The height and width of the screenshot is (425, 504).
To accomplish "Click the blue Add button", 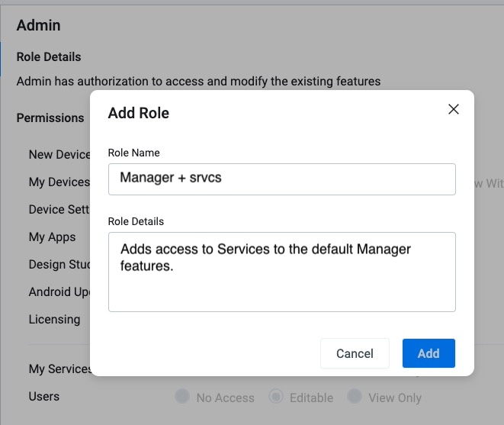I will 429,353.
